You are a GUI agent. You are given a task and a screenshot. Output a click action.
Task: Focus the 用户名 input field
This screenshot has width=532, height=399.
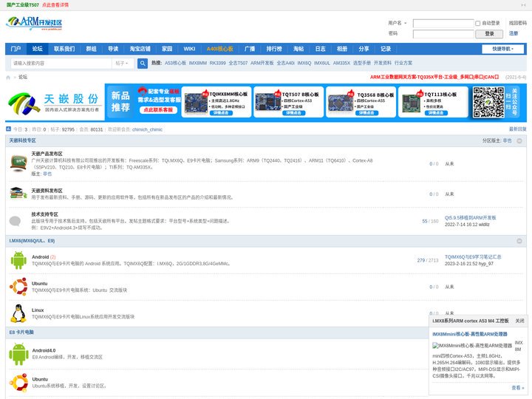tap(443, 24)
